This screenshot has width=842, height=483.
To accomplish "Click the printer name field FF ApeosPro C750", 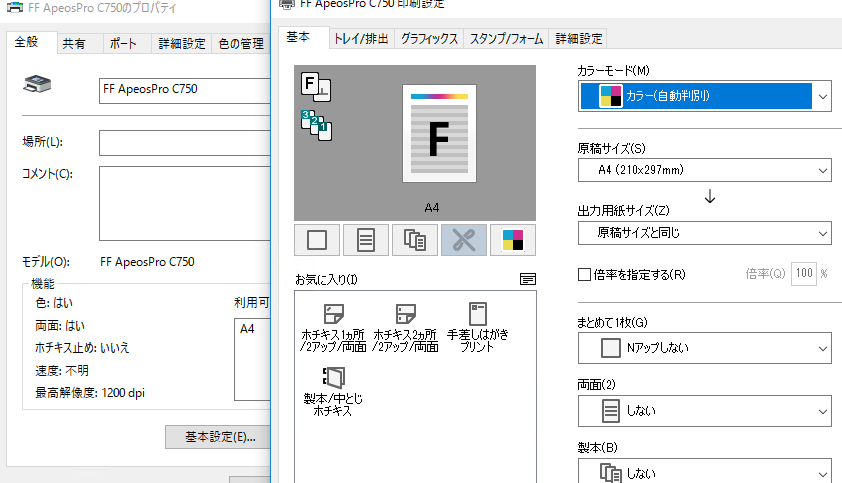I will click(185, 90).
